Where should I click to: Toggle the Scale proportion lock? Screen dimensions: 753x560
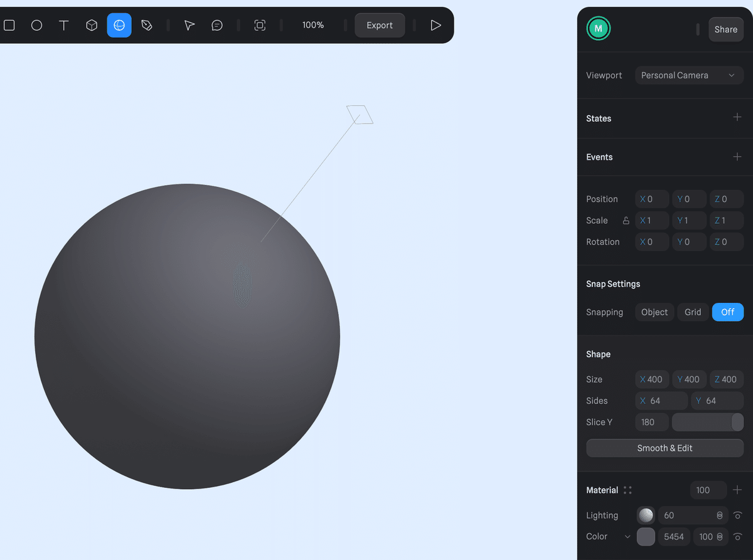626,221
